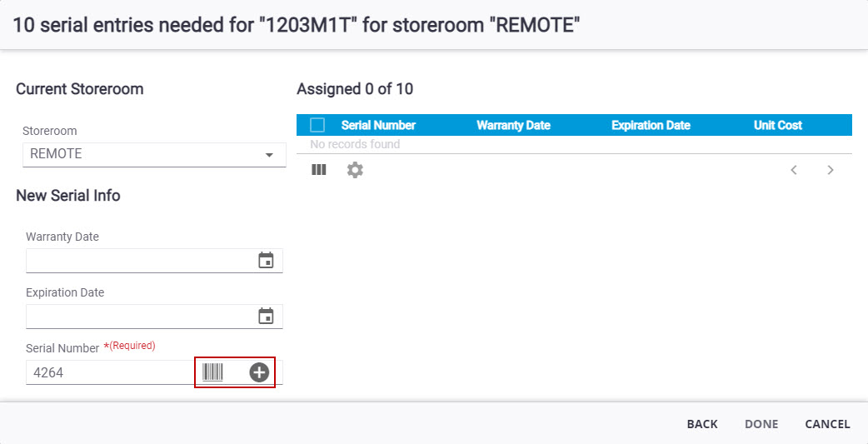Sort by Warranty Date column
This screenshot has width=868, height=444.
point(513,125)
